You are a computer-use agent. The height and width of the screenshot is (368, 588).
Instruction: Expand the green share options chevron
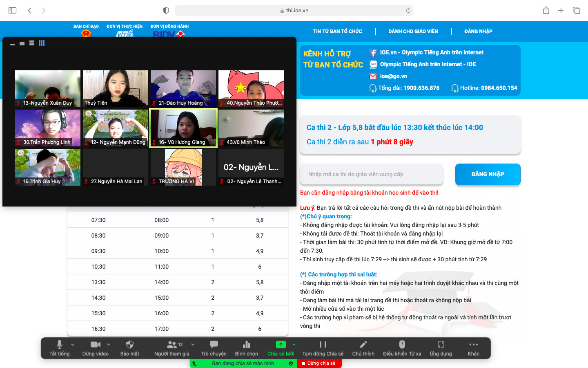(294, 345)
